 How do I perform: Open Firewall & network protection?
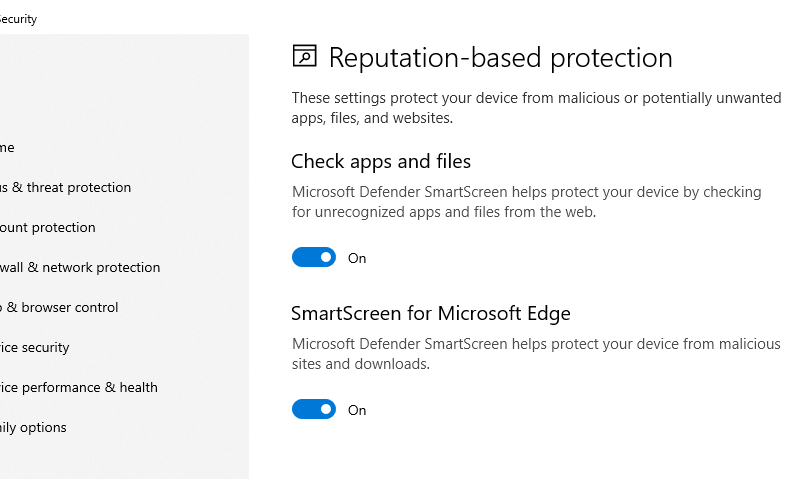80,267
